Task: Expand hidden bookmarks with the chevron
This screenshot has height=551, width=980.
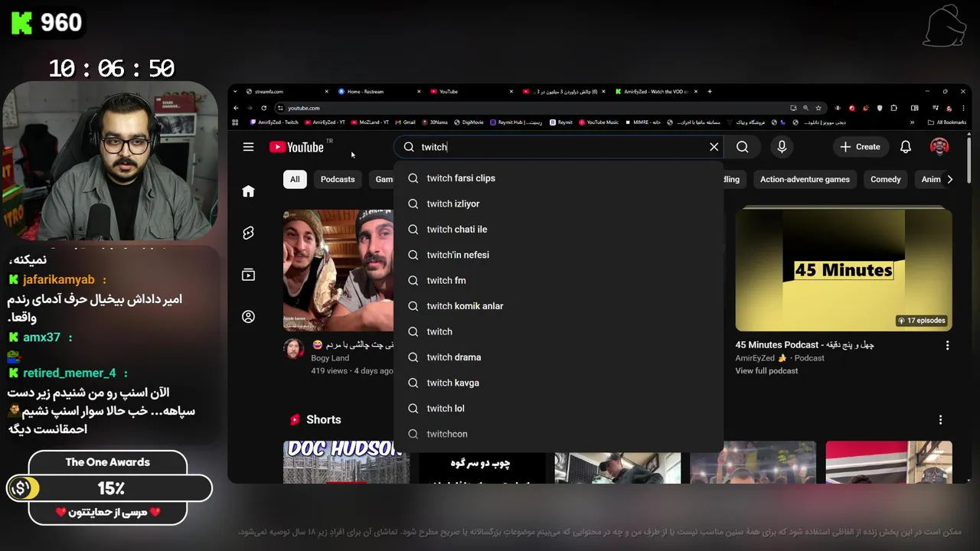Action: (x=912, y=122)
